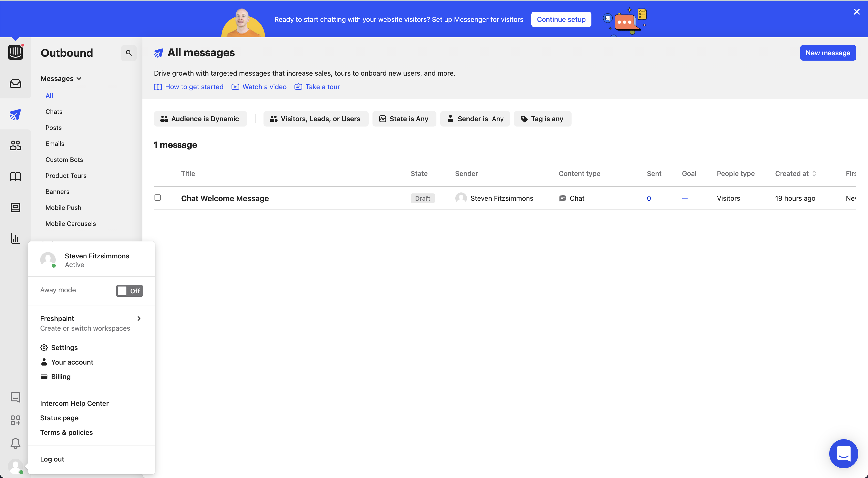This screenshot has height=478, width=868.
Task: Collapse the Messages section chevron
Action: [x=79, y=79]
